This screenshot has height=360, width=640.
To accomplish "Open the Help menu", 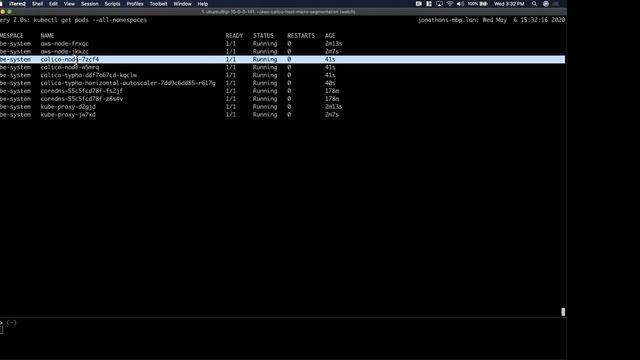I will [203, 4].
